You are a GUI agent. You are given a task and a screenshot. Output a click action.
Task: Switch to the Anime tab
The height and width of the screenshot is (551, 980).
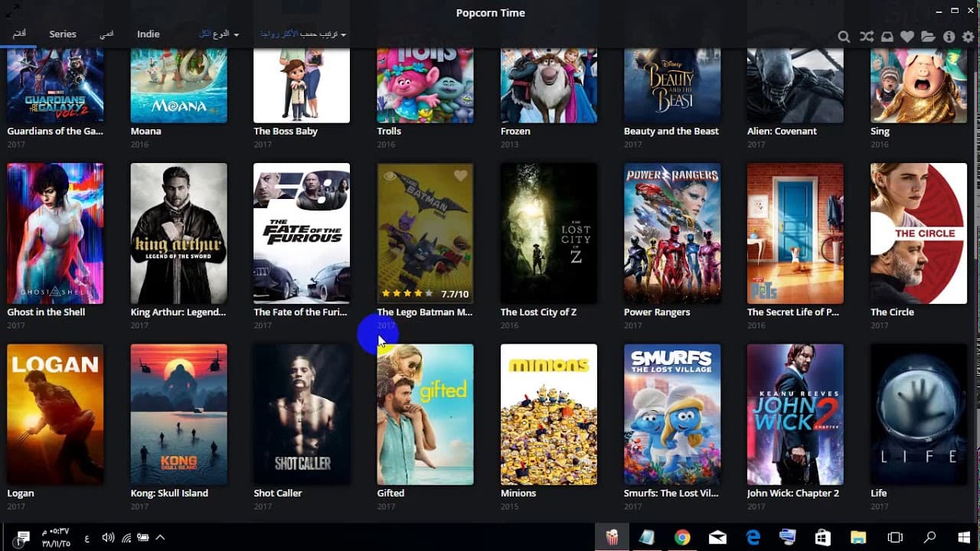pos(106,34)
